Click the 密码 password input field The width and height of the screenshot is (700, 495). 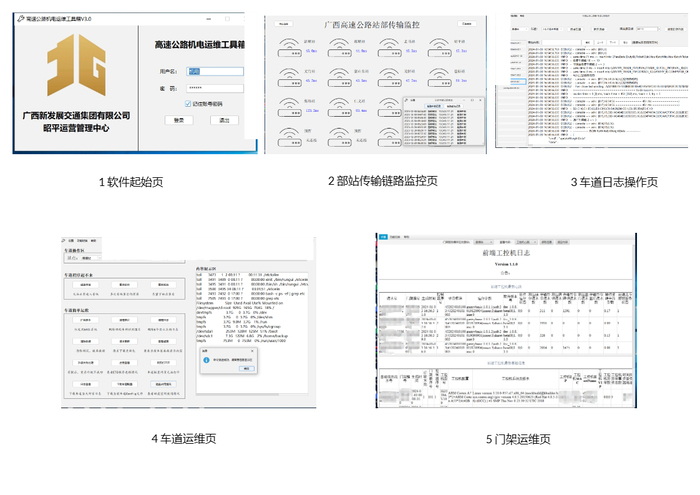tap(215, 88)
